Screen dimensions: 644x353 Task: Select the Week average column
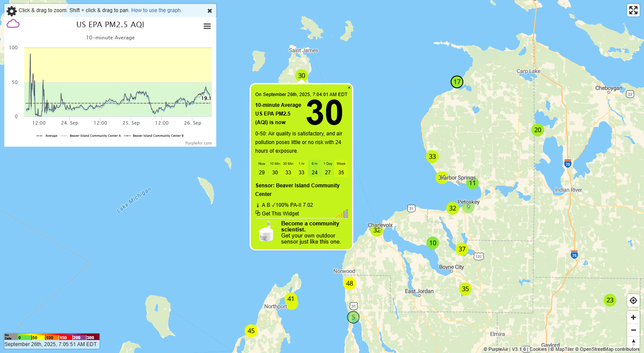341,168
